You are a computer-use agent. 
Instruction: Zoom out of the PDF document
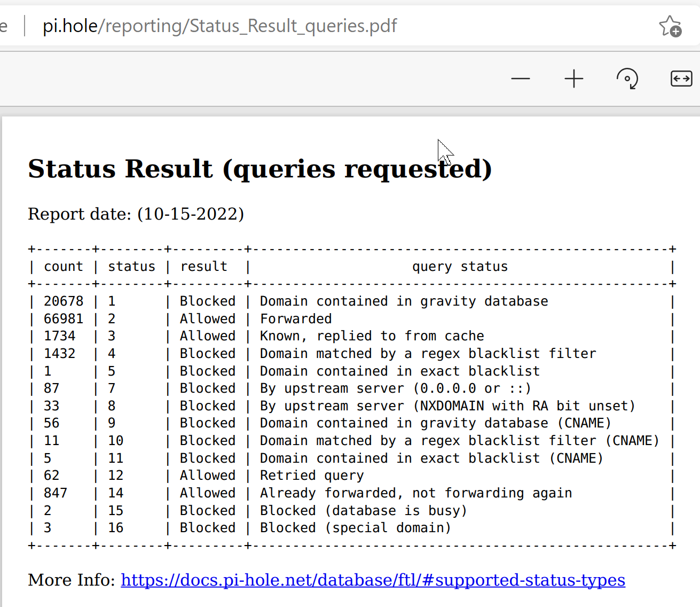click(520, 79)
